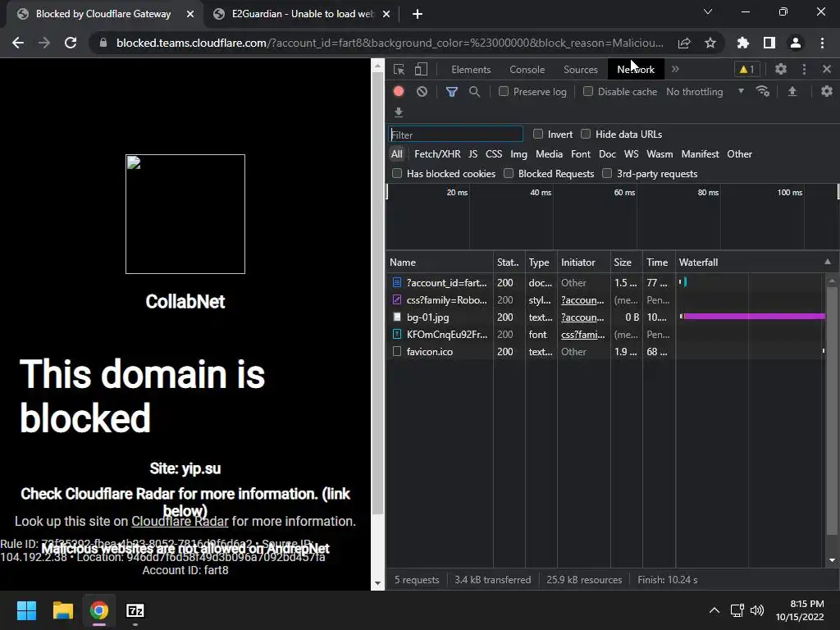Viewport: 840px width, 630px height.
Task: Click the Size column header
Action: tap(626, 262)
